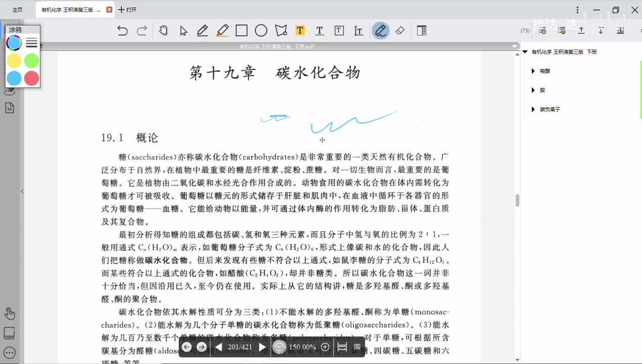Viewport: 642px width, 364px height.
Task: Click the hand touch icon in left sidebar
Action: click(9, 313)
